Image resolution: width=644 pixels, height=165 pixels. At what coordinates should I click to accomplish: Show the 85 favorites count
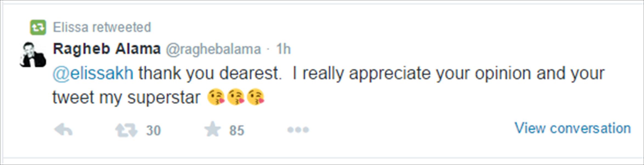click(237, 130)
